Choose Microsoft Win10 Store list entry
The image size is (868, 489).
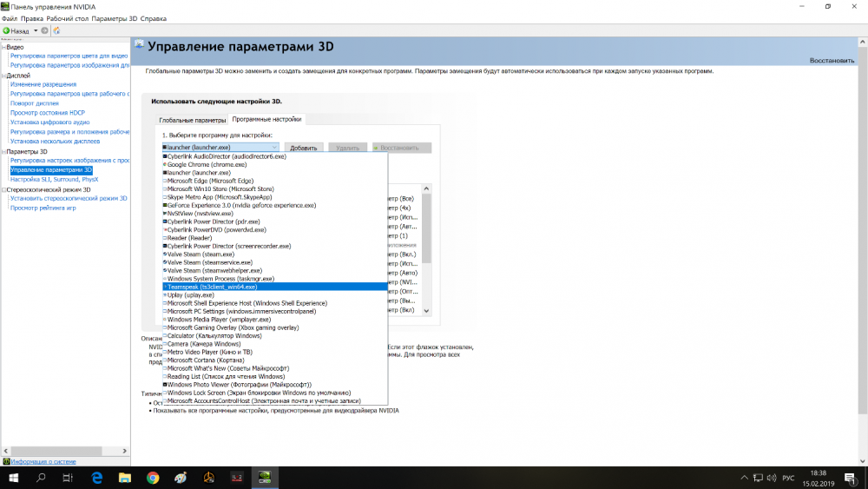click(x=275, y=188)
